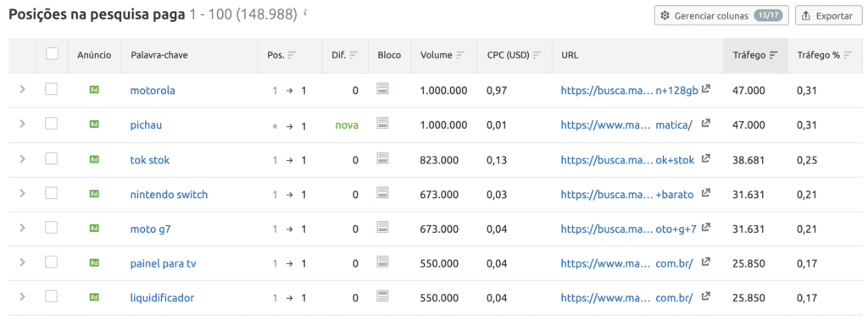Open SERP block icon for painel para tv

(x=382, y=262)
